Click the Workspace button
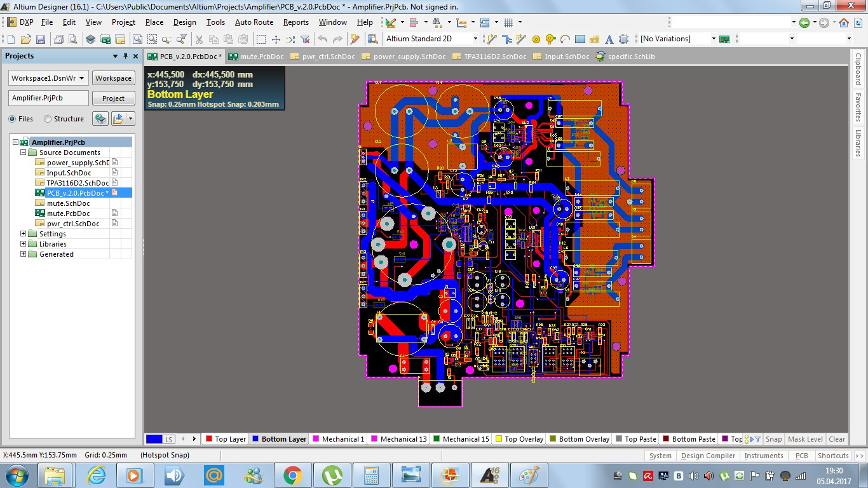The height and width of the screenshot is (488, 868). [x=113, y=78]
